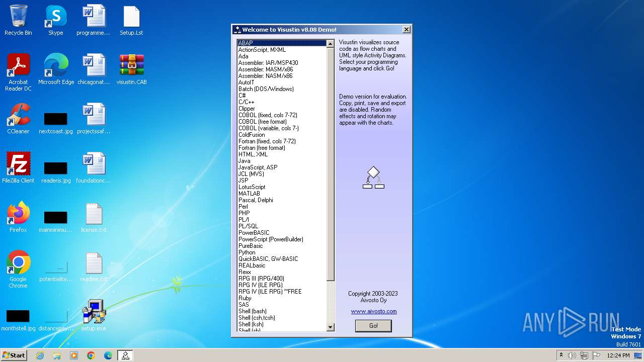
Task: Select the projectssaf Word document icon
Action: (93, 119)
